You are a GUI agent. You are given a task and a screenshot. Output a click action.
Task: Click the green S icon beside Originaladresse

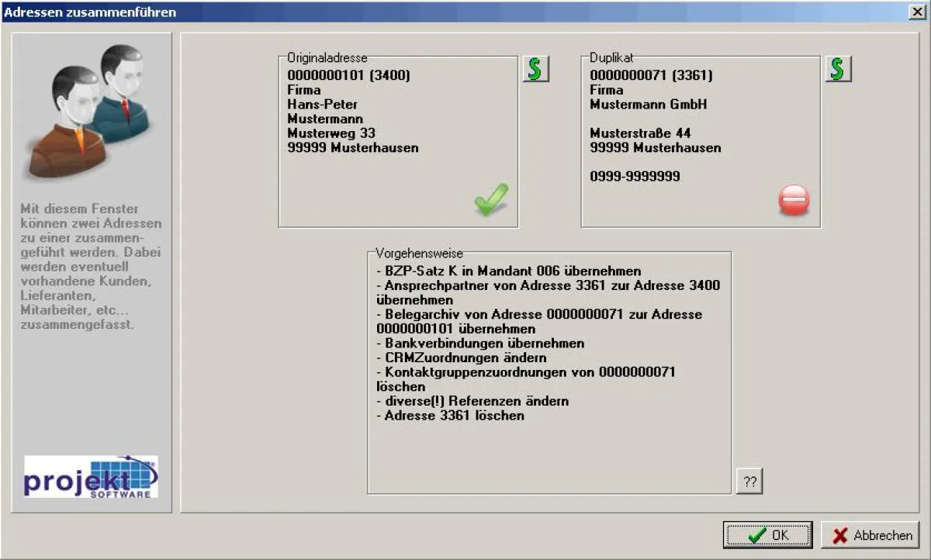[x=535, y=69]
